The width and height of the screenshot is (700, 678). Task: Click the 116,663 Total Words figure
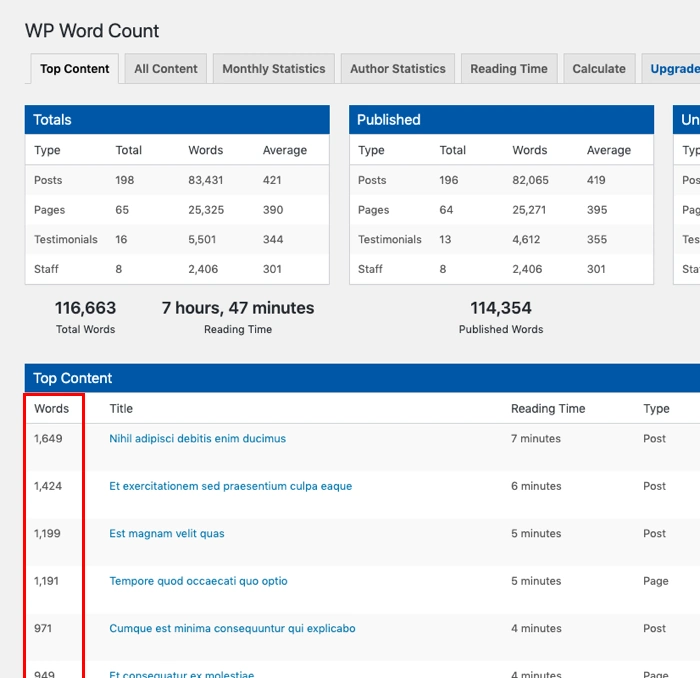[85, 308]
